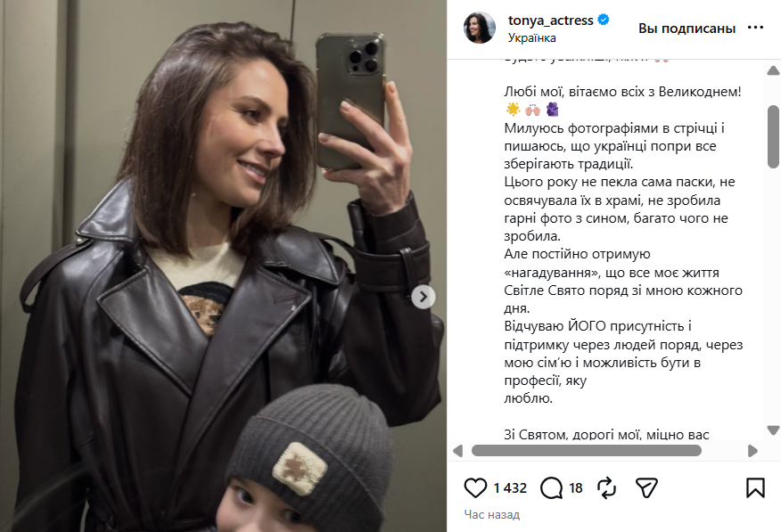Go to next photo with arrow
This screenshot has width=781, height=532.
coord(423,297)
